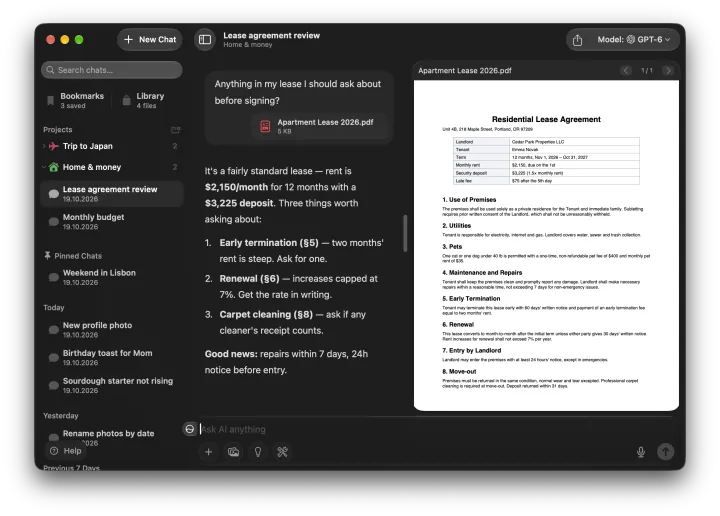Click the chat bubble icon next to Weekend in Lisbon
Screen dimensions: 720x516
54,277
